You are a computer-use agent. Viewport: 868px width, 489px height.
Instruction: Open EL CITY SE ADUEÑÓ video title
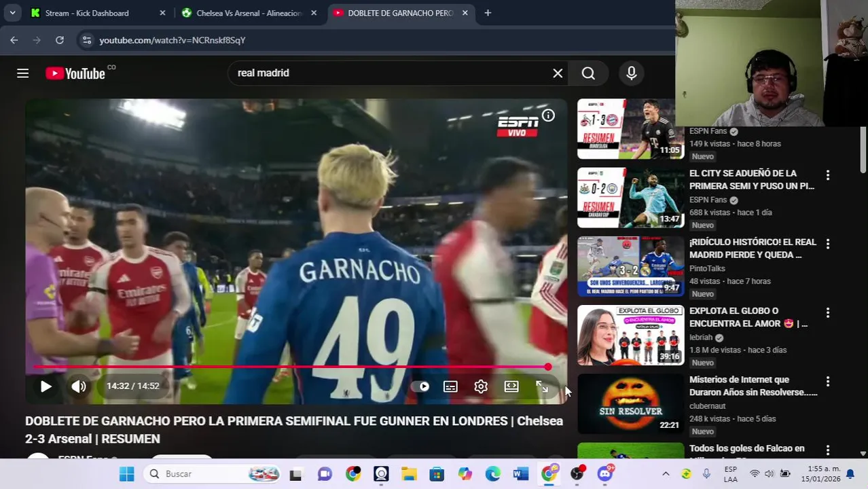click(x=752, y=180)
